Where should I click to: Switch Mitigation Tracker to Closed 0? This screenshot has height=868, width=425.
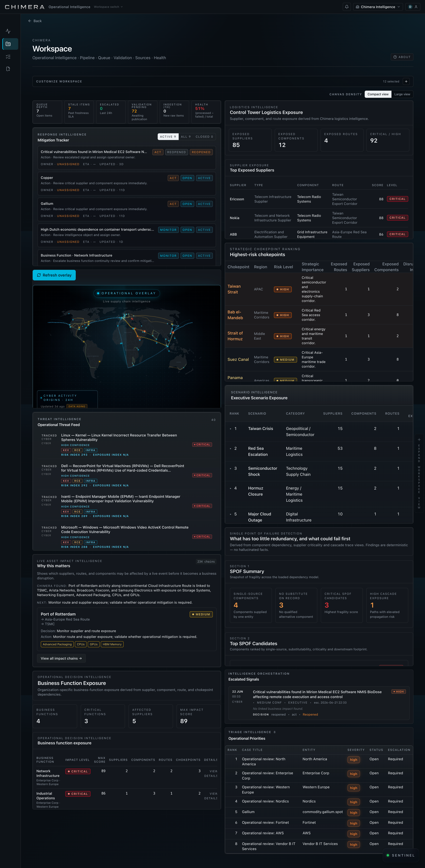point(204,137)
